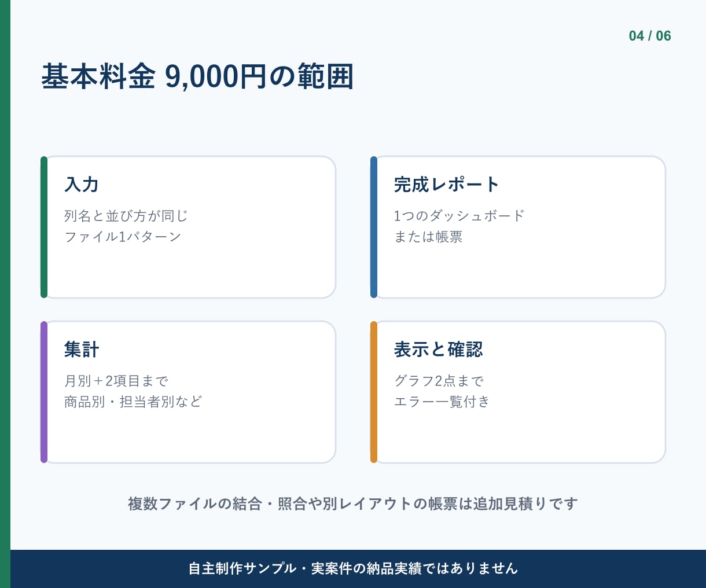Click the text 商品別・担当者別など
This screenshot has width=706, height=588.
[x=133, y=402]
